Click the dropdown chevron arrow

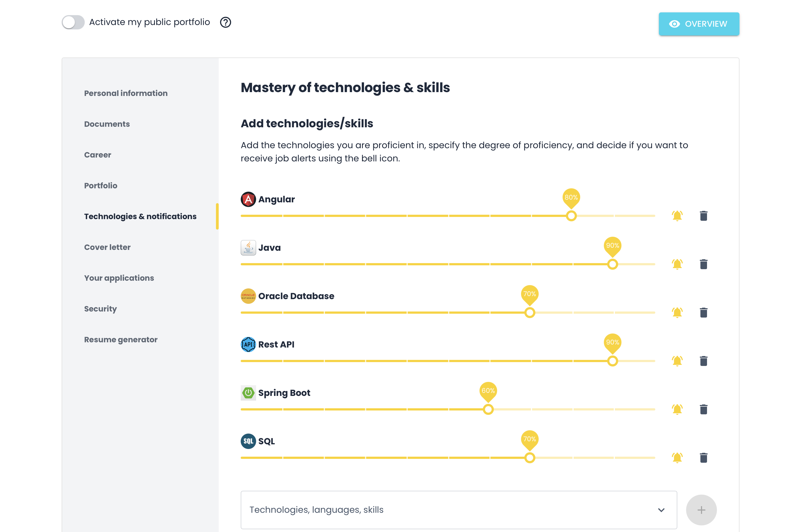661,510
